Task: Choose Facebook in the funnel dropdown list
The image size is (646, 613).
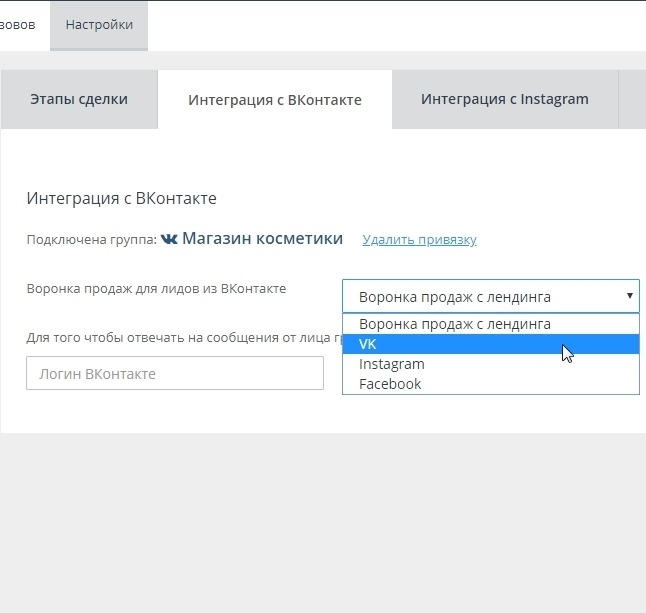Action: click(x=491, y=384)
